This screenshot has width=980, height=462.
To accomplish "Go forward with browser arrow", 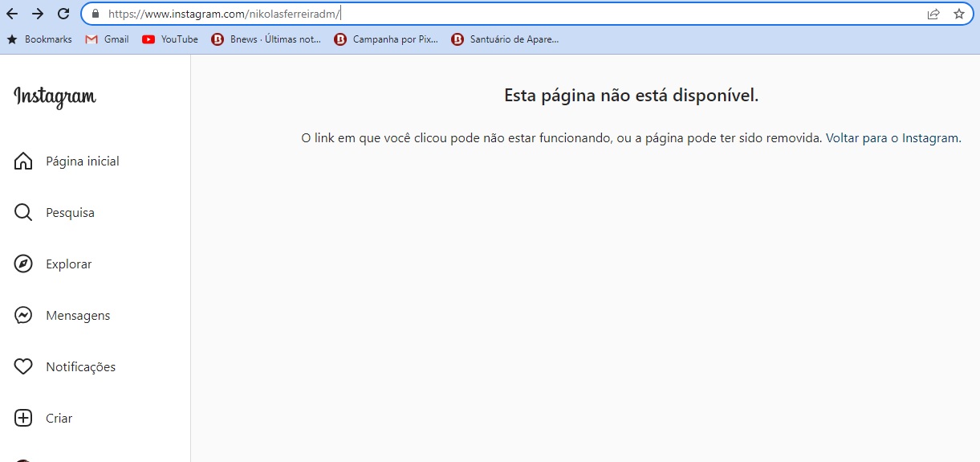I will point(38,14).
